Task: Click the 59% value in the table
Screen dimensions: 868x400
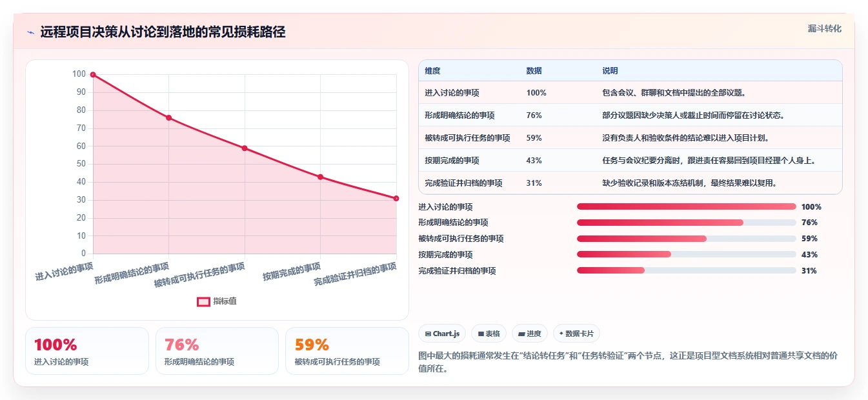Action: point(534,138)
